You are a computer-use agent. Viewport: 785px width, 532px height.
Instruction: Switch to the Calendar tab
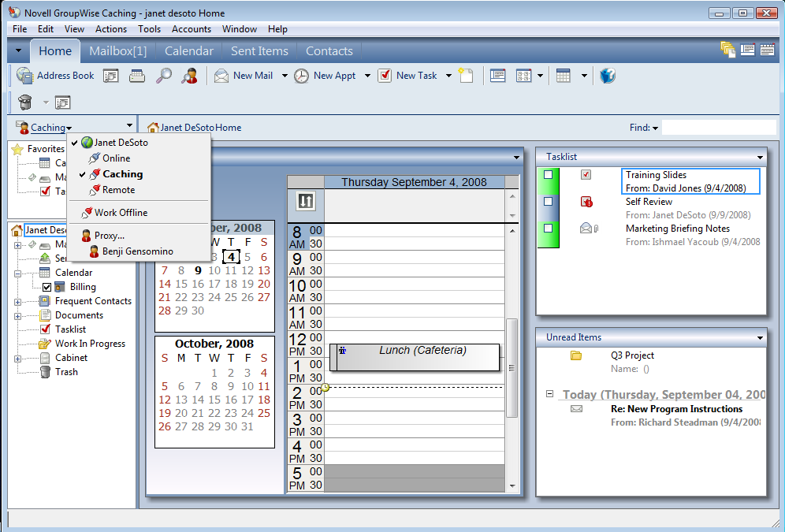(188, 51)
